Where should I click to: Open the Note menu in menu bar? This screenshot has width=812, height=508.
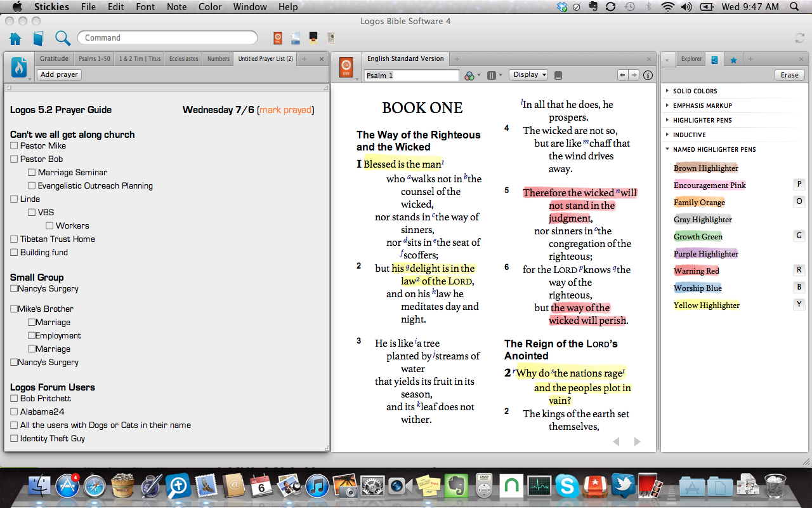pyautogui.click(x=176, y=7)
